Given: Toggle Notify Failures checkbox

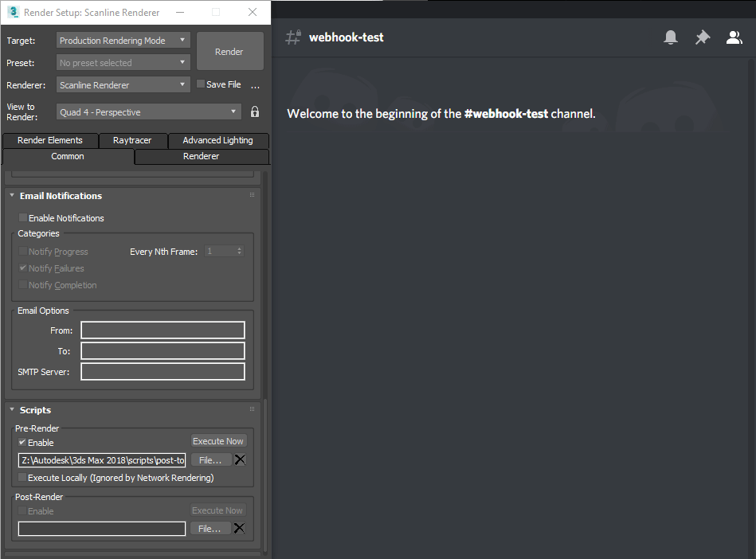Looking at the screenshot, I should [22, 268].
